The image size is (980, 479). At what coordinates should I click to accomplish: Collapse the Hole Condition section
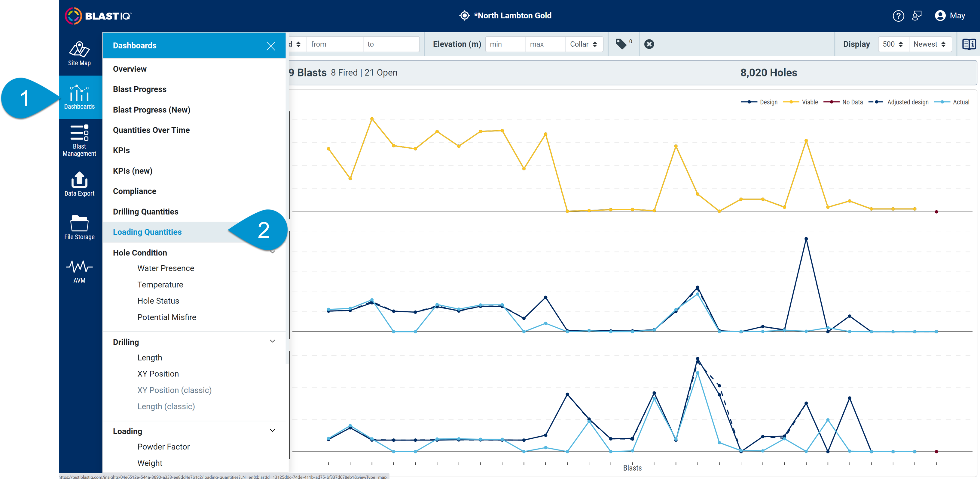[272, 252]
